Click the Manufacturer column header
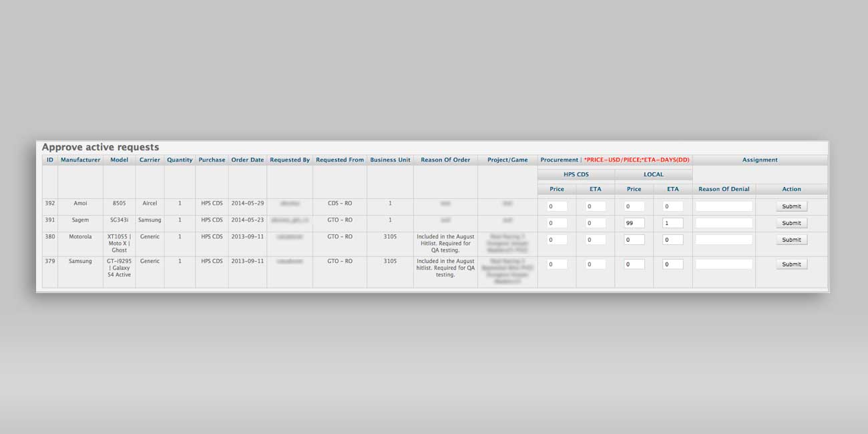The height and width of the screenshot is (434, 868). 80,160
